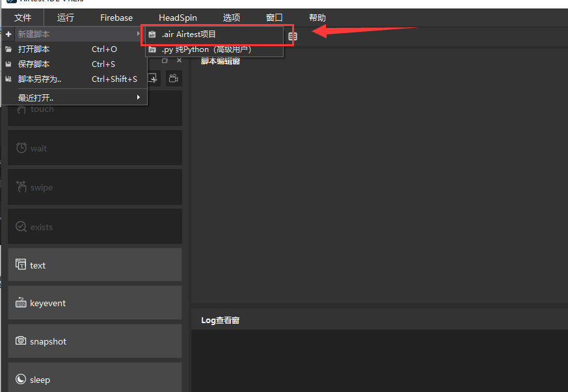Insert the sleep moon command

coord(95,377)
